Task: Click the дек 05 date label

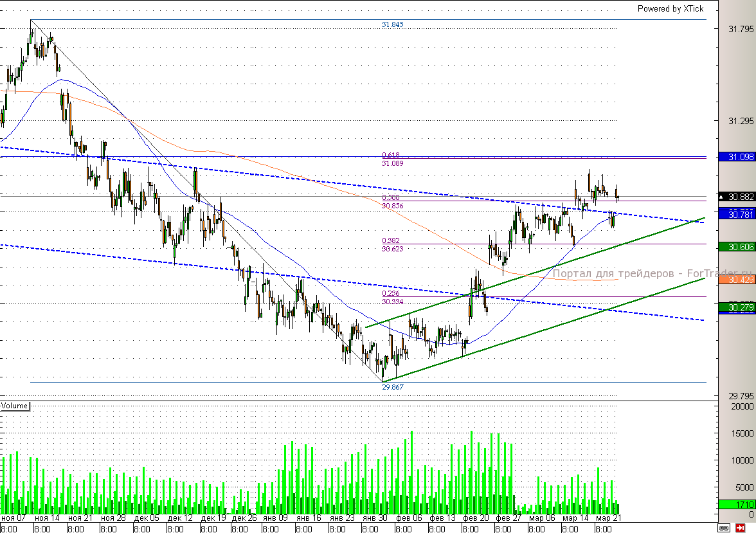Action: (x=147, y=518)
